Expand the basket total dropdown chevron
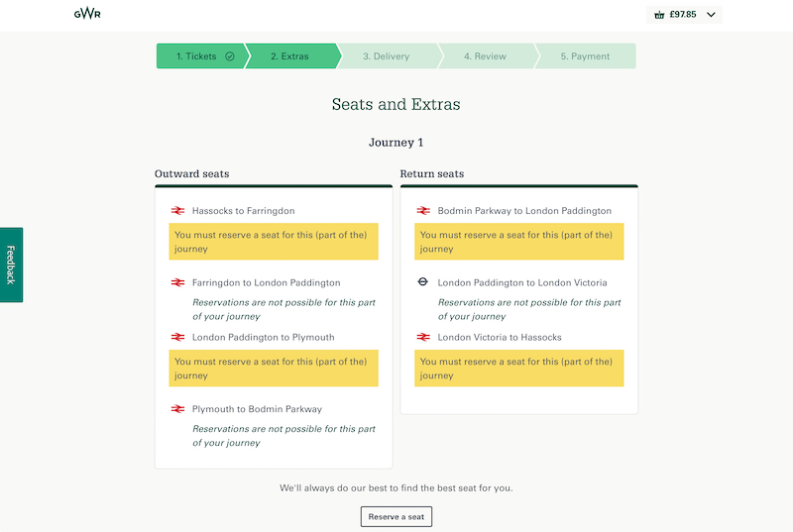Screen dimensions: 793x532 [x=711, y=15]
